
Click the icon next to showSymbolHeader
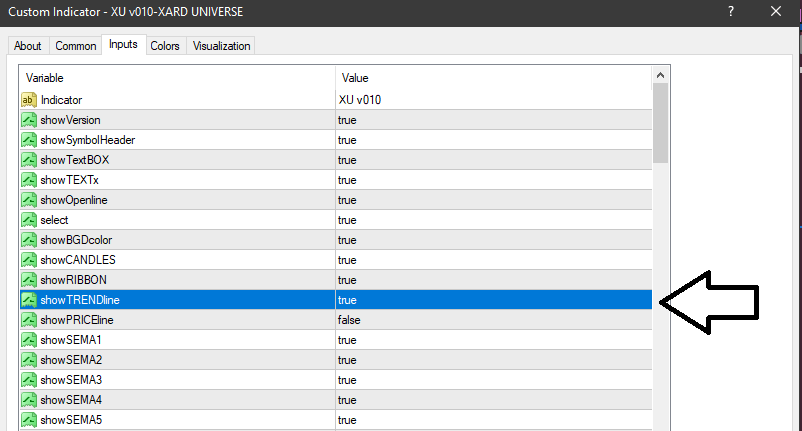click(x=29, y=140)
